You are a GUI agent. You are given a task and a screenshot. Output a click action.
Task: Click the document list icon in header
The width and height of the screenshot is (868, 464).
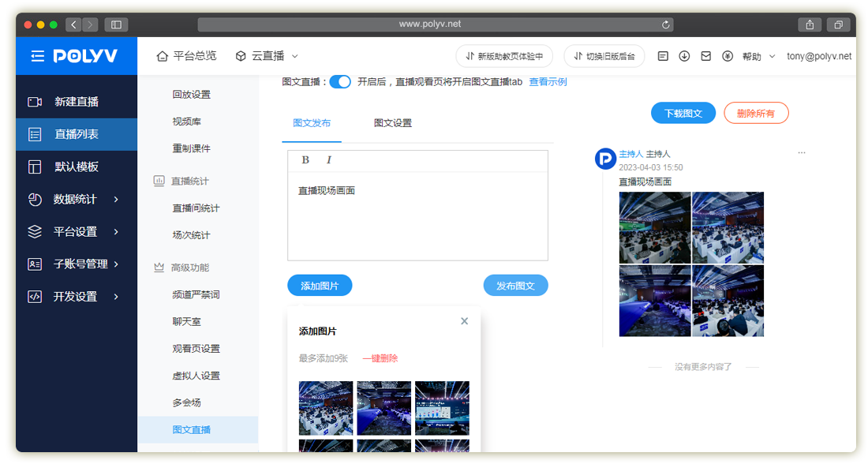tap(663, 56)
